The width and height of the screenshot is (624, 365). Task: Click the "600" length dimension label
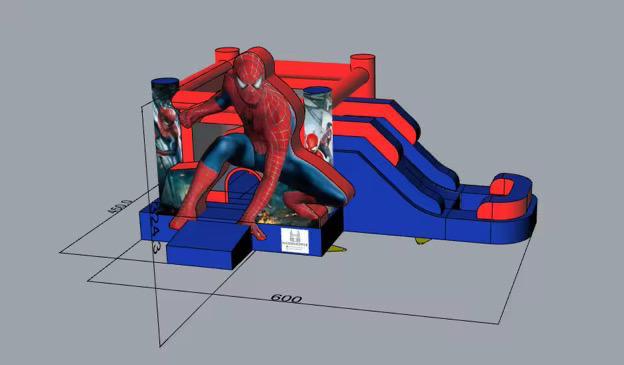286,299
